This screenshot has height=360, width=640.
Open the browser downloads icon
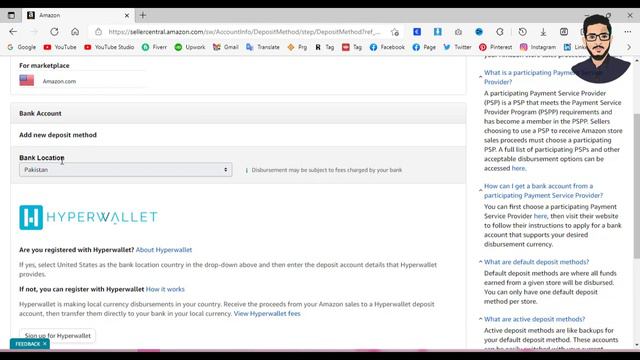(x=543, y=32)
